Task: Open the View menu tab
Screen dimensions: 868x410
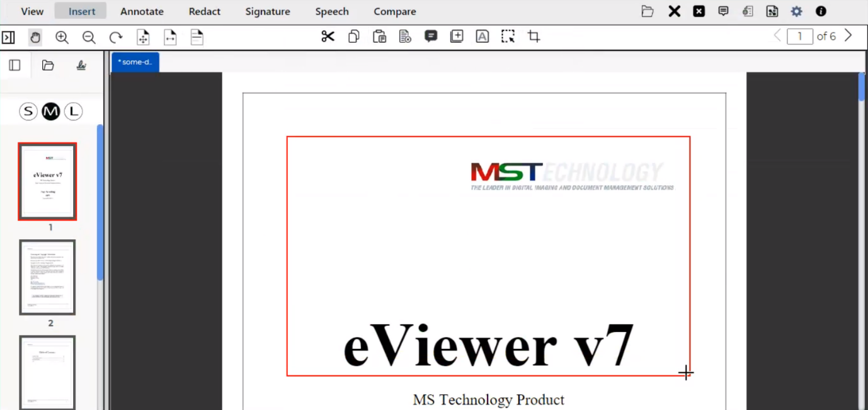Action: point(32,11)
